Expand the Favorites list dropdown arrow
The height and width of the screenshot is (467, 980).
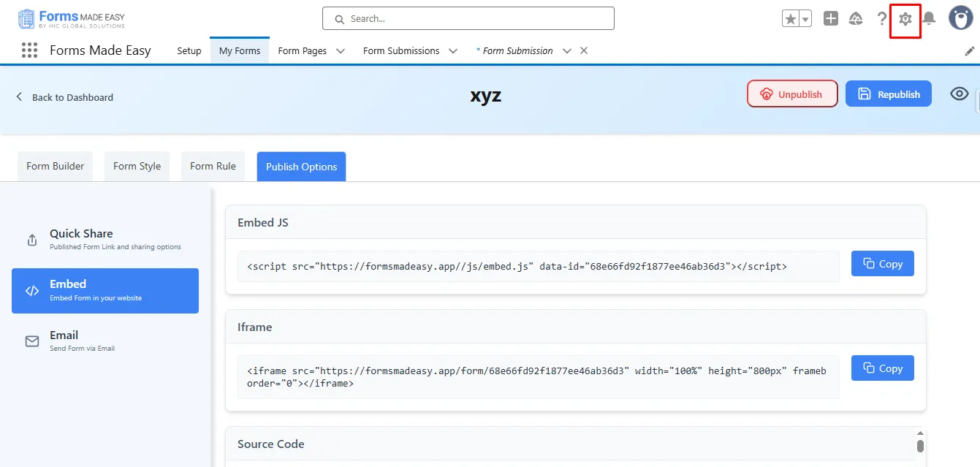pos(805,20)
